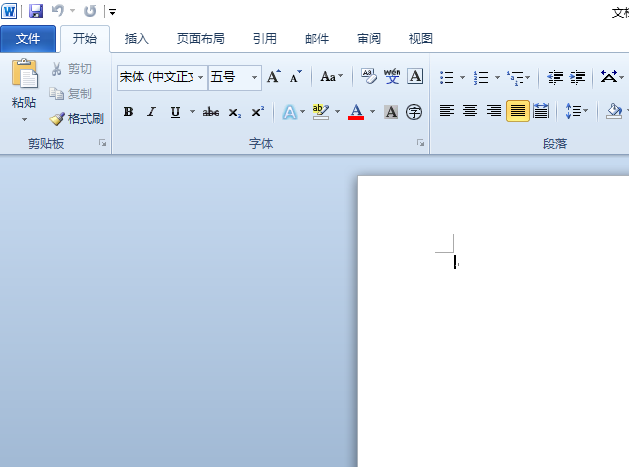Click the shading paint bucket icon
The width and height of the screenshot is (629, 467).
tap(614, 111)
